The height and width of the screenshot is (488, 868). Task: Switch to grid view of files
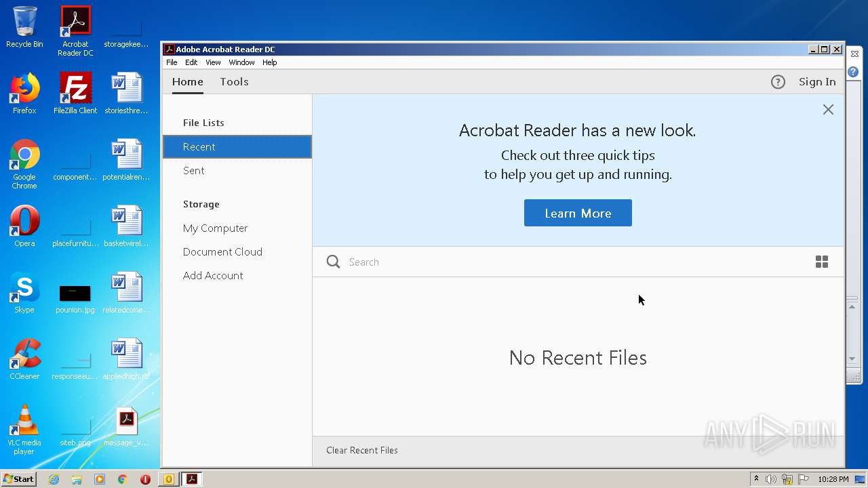point(822,262)
